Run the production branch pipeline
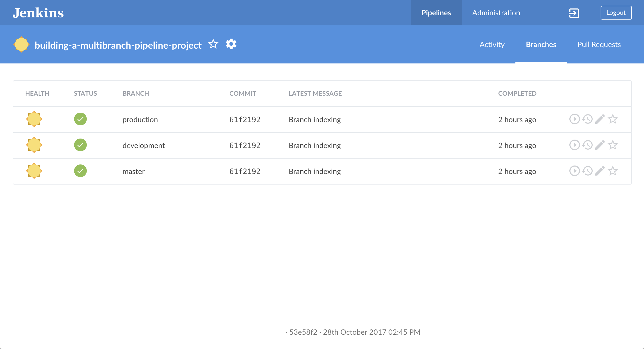This screenshot has height=349, width=644. (574, 119)
